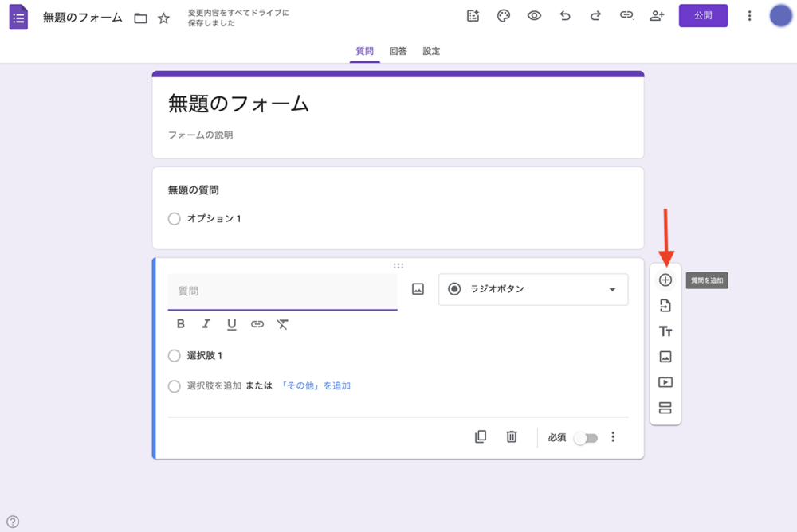The width and height of the screenshot is (797, 532).
Task: Duplicate the question with the copy icon
Action: click(481, 436)
